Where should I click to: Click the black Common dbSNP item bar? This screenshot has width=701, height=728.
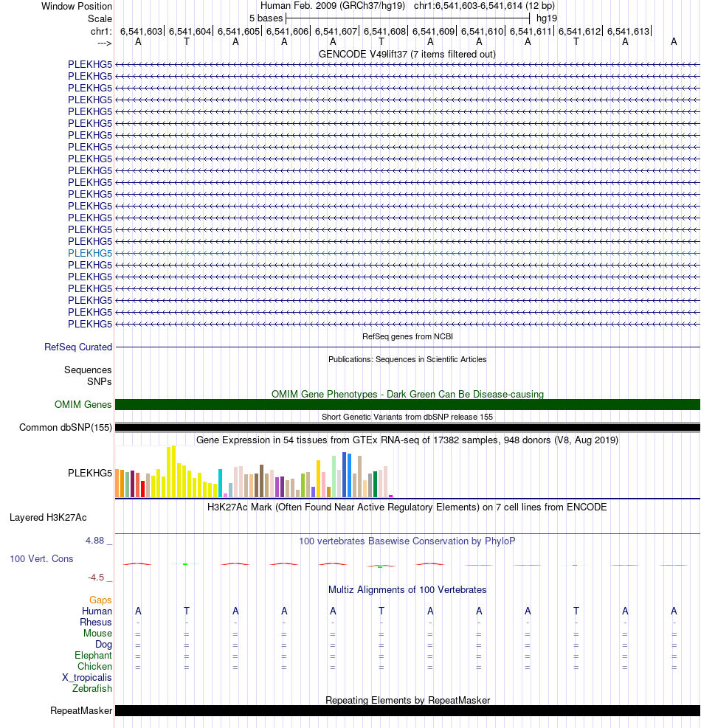(407, 428)
